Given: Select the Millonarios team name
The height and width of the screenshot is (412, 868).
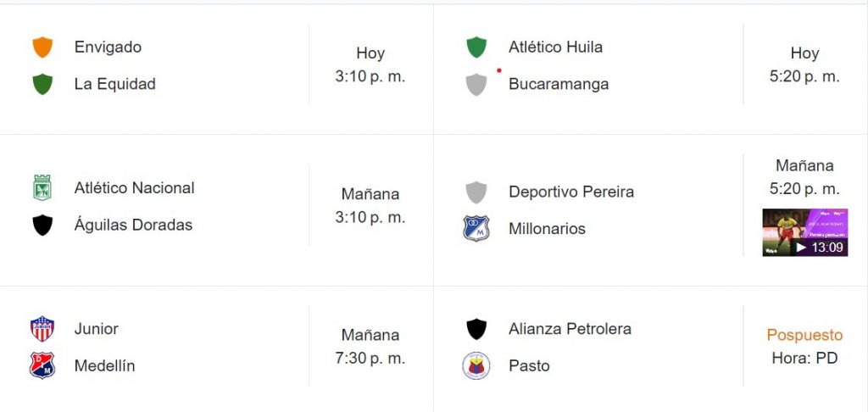Looking at the screenshot, I should [547, 228].
